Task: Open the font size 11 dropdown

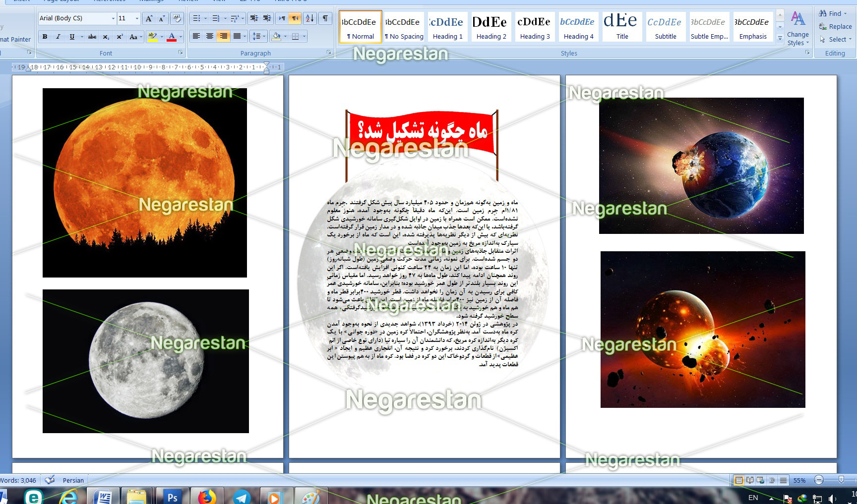Action: (x=137, y=18)
